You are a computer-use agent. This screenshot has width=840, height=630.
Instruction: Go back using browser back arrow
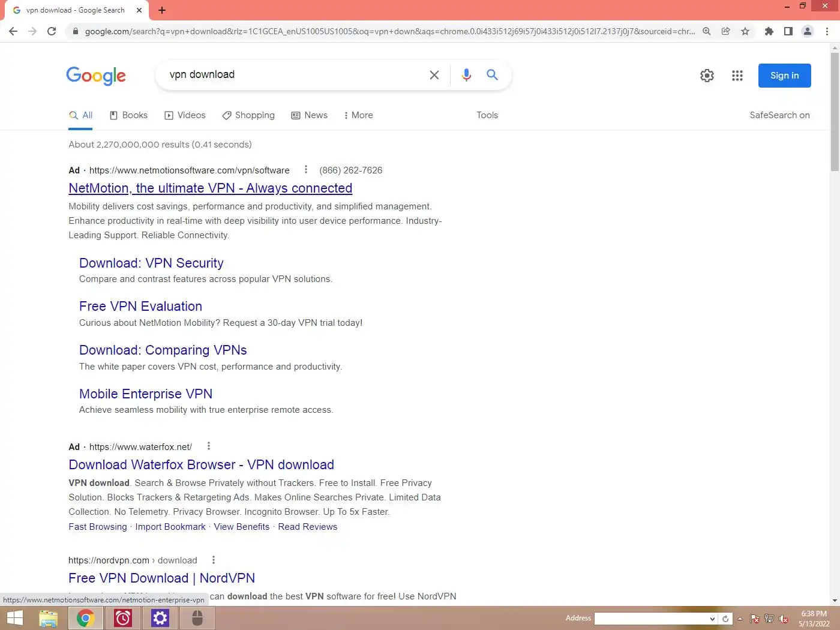coord(13,31)
